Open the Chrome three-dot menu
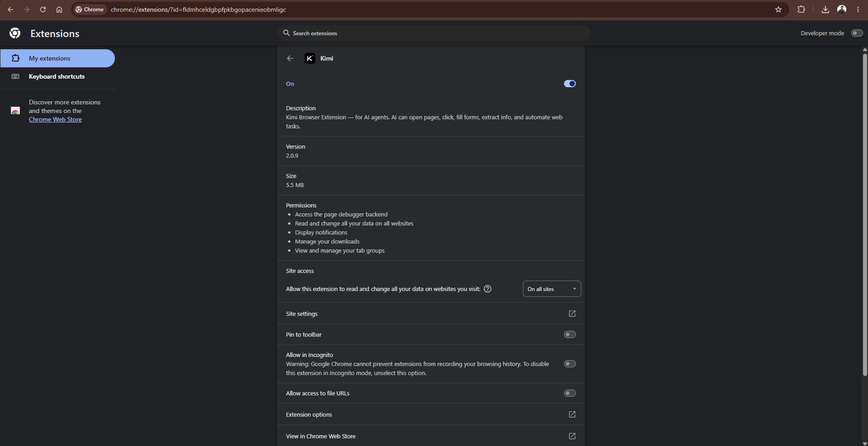The height and width of the screenshot is (446, 868). pos(858,9)
